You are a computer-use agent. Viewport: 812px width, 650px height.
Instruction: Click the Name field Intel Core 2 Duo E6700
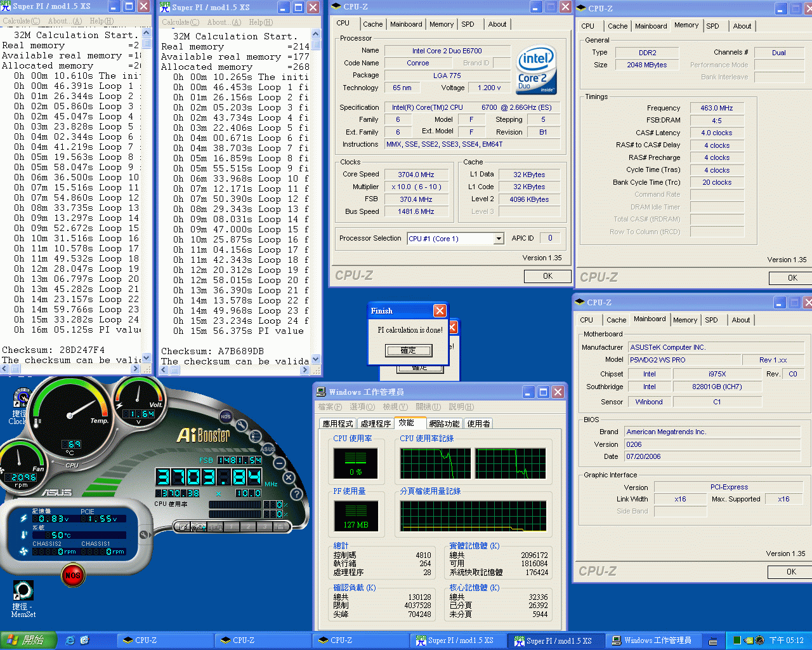point(447,51)
